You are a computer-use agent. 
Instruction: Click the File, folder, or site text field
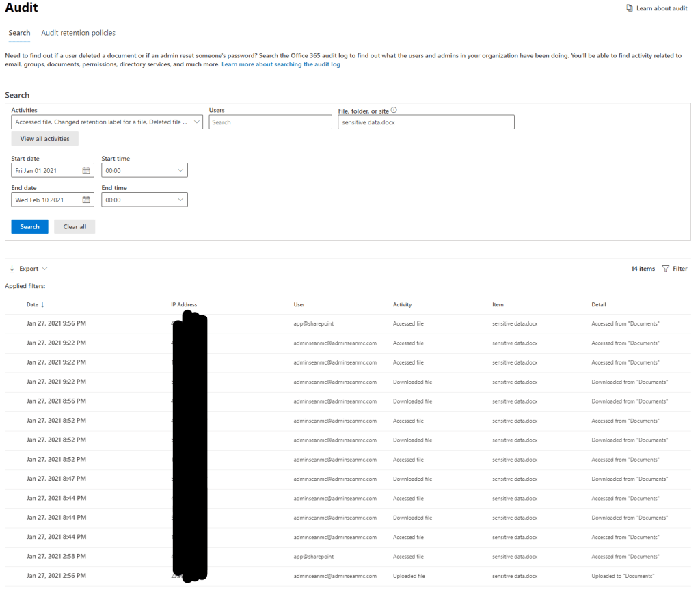(x=426, y=122)
